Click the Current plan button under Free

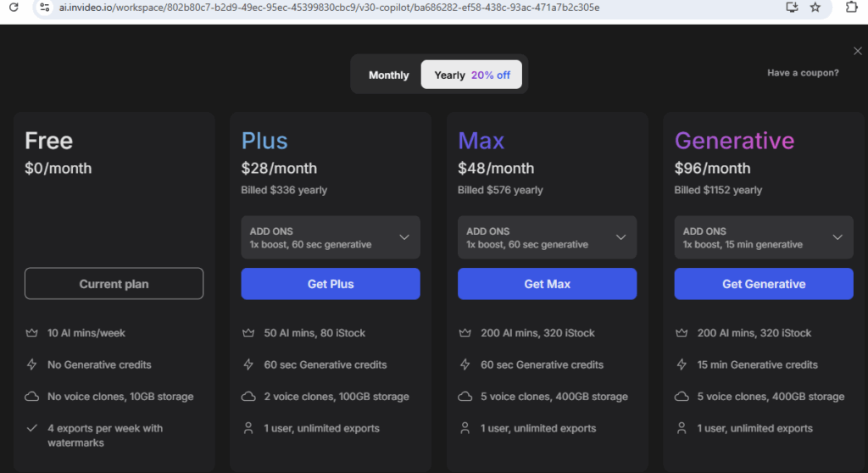[114, 284]
